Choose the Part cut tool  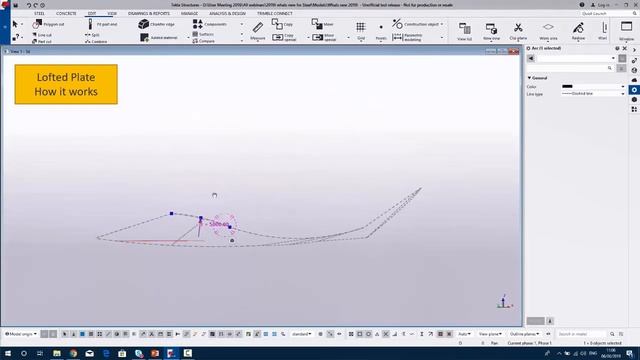[42, 41]
